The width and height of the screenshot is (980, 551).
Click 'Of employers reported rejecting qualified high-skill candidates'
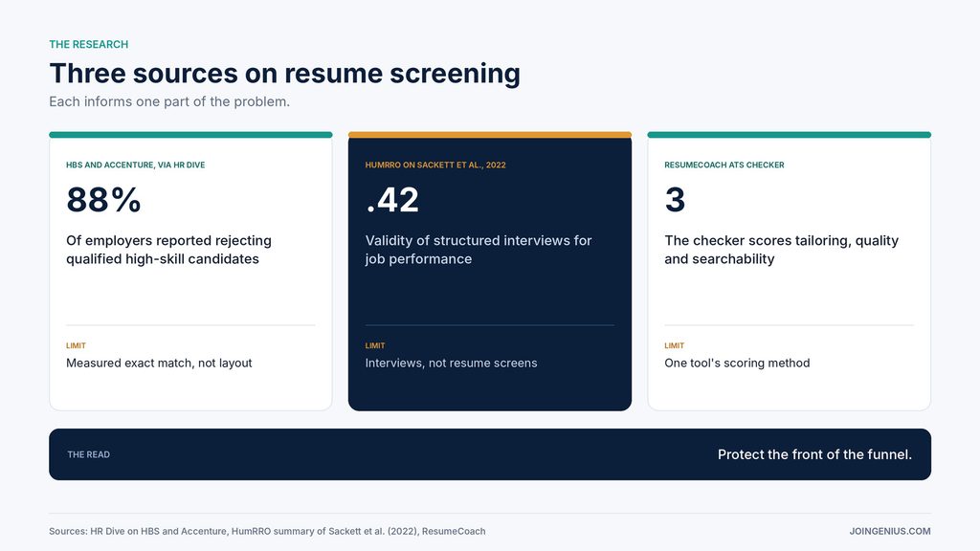168,250
